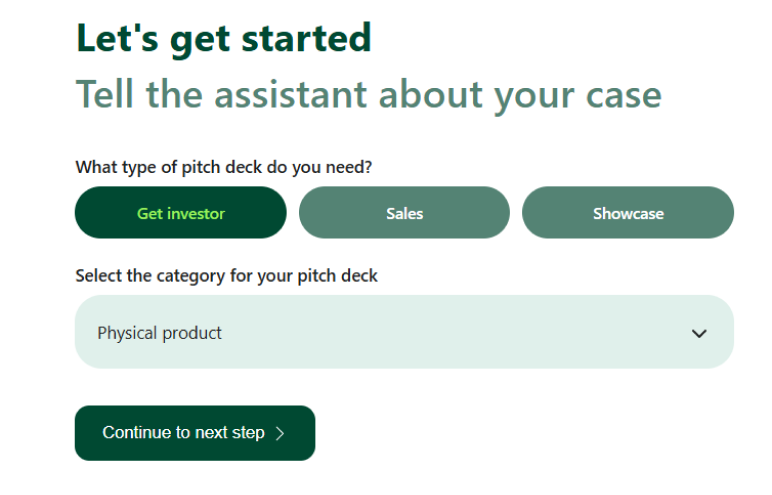Click the "Let's get started" heading
This screenshot has height=495, width=772.
(224, 38)
